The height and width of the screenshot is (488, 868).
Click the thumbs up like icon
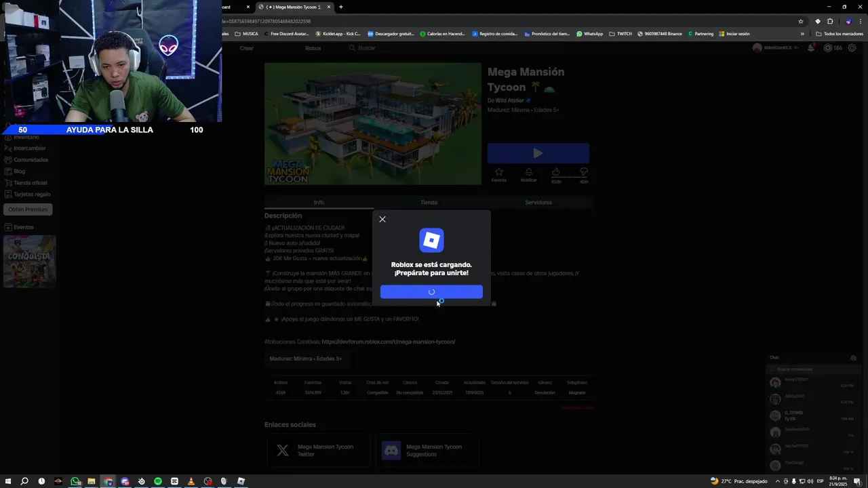click(x=556, y=173)
